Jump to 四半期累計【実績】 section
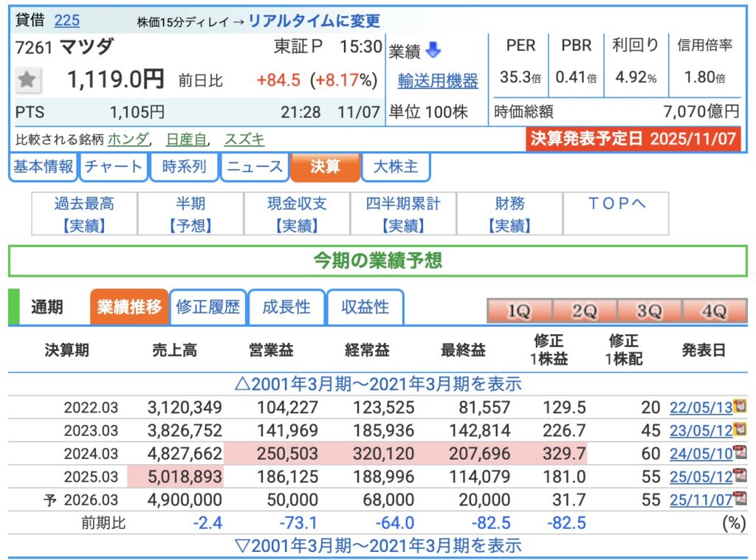Screen dimensions: 756x560 point(403,214)
